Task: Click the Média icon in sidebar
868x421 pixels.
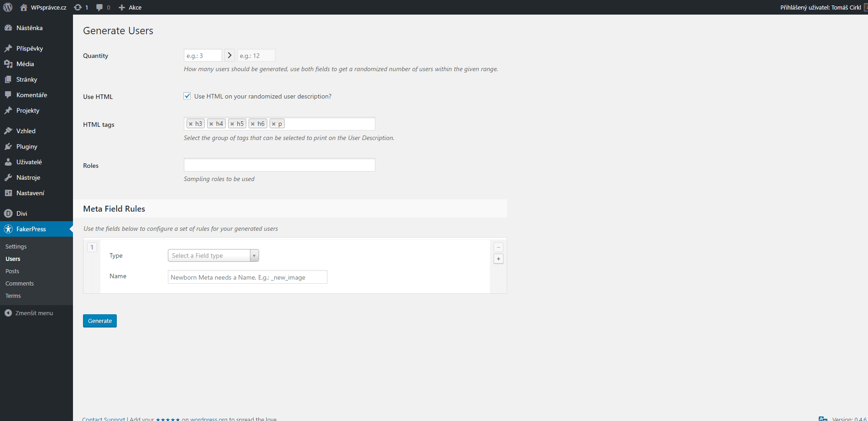Action: pyautogui.click(x=8, y=64)
